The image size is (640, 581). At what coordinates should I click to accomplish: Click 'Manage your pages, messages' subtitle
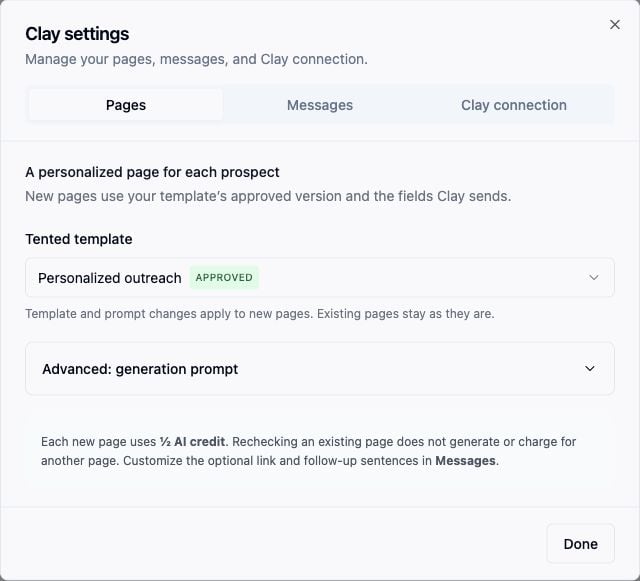(x=196, y=59)
